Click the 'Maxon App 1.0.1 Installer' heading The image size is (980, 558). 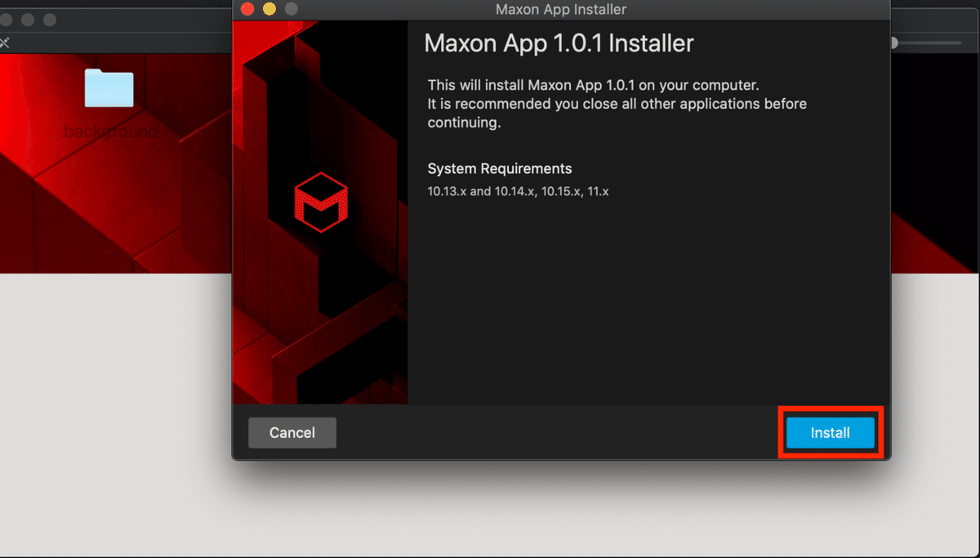[559, 43]
